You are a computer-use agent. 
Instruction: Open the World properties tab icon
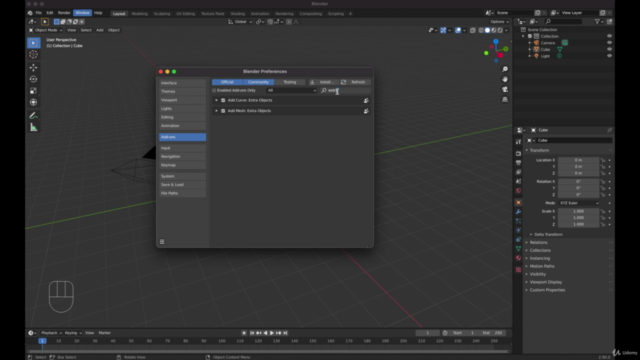coord(518,191)
